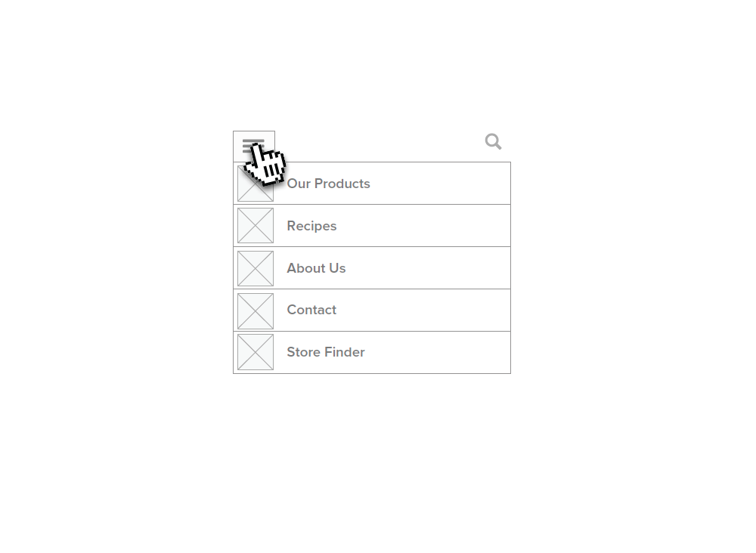
Task: Click empty header bar beside search icon
Action: point(379,146)
